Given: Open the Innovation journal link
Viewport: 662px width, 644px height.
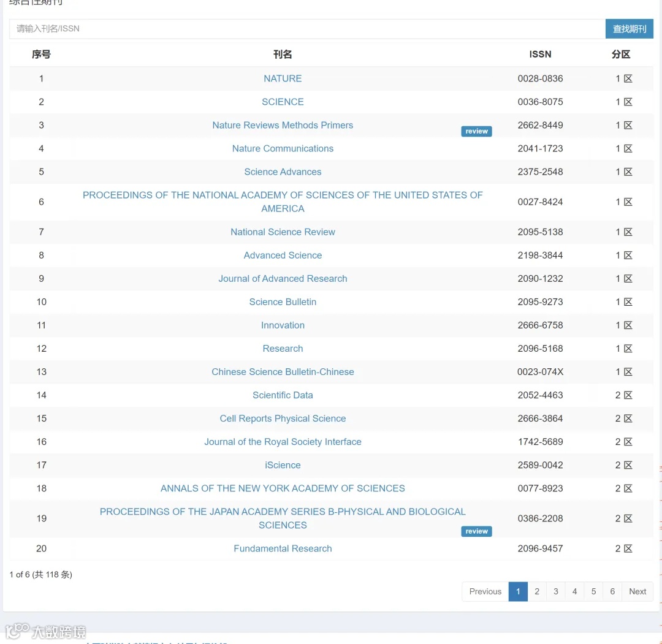Looking at the screenshot, I should click(283, 325).
